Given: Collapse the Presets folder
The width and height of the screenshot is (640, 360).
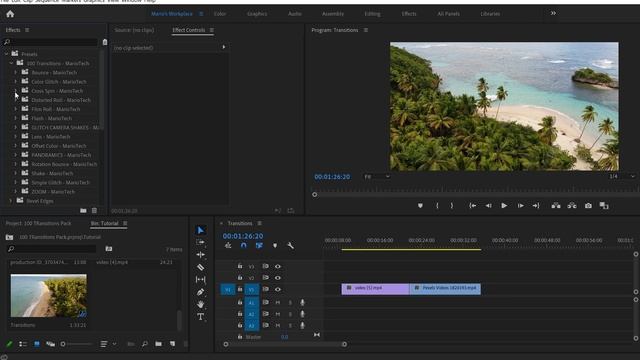Looking at the screenshot, I should 7,53.
